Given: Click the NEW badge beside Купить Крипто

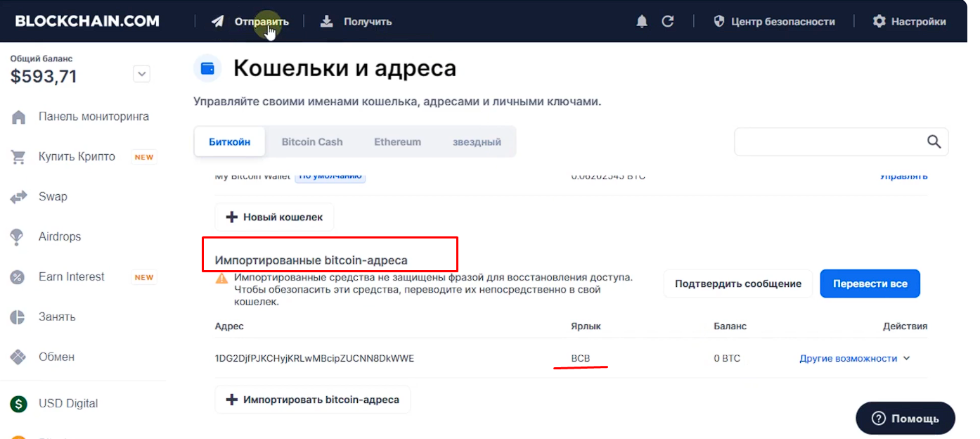Looking at the screenshot, I should [x=144, y=157].
